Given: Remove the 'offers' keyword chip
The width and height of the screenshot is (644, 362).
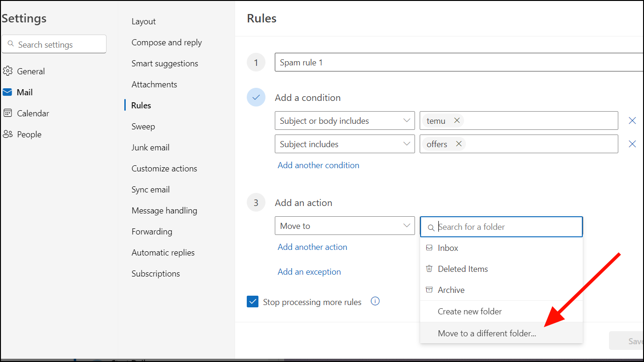Looking at the screenshot, I should (459, 144).
